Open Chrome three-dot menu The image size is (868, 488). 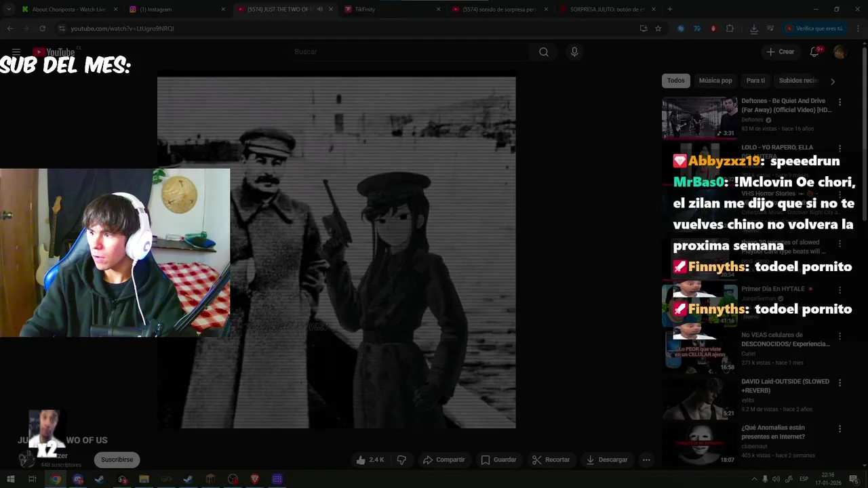[x=858, y=28]
